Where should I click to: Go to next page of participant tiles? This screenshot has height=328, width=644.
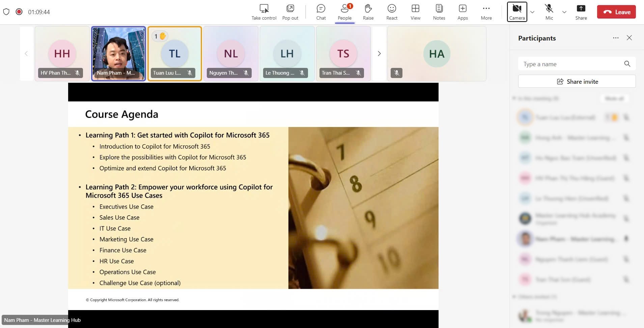point(379,54)
